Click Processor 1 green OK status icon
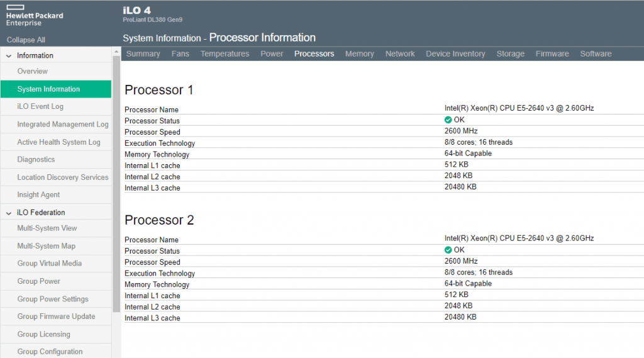Image resolution: width=644 pixels, height=358 pixels. [x=448, y=120]
